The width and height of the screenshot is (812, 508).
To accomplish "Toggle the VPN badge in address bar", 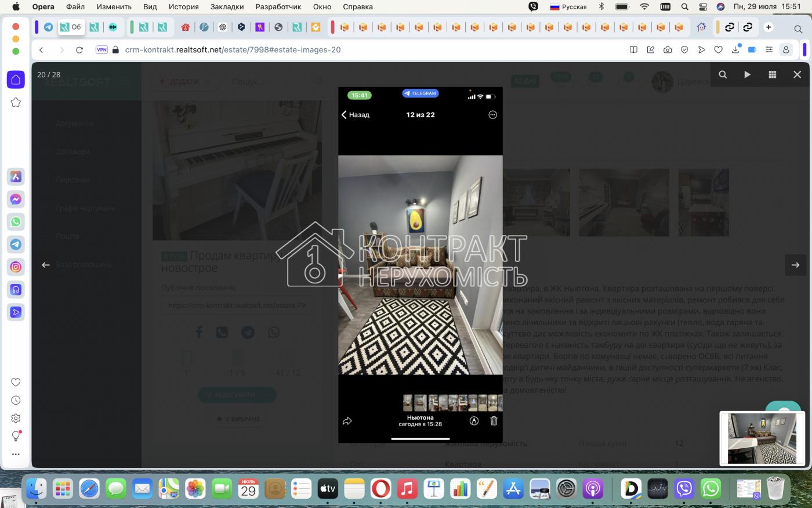I will [101, 50].
